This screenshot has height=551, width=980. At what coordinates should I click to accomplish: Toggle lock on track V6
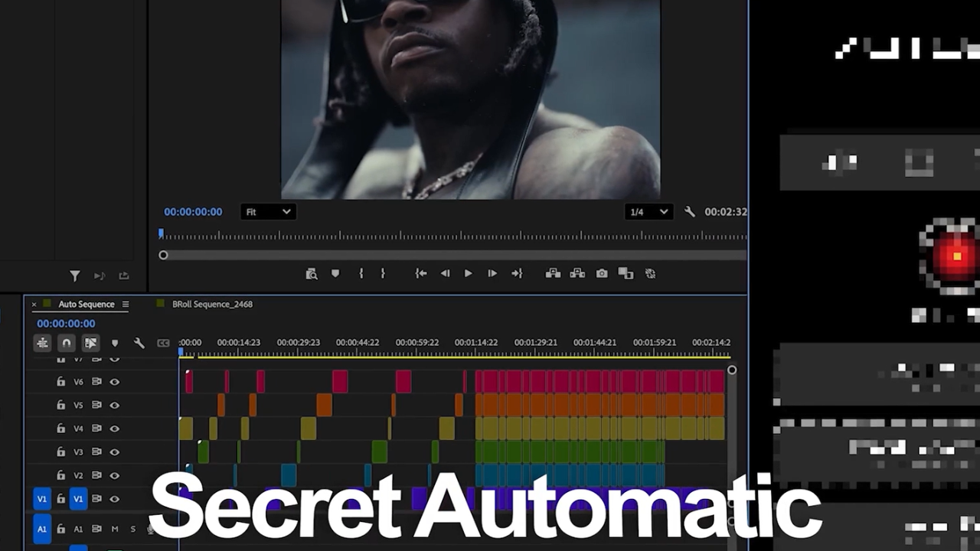(x=60, y=382)
